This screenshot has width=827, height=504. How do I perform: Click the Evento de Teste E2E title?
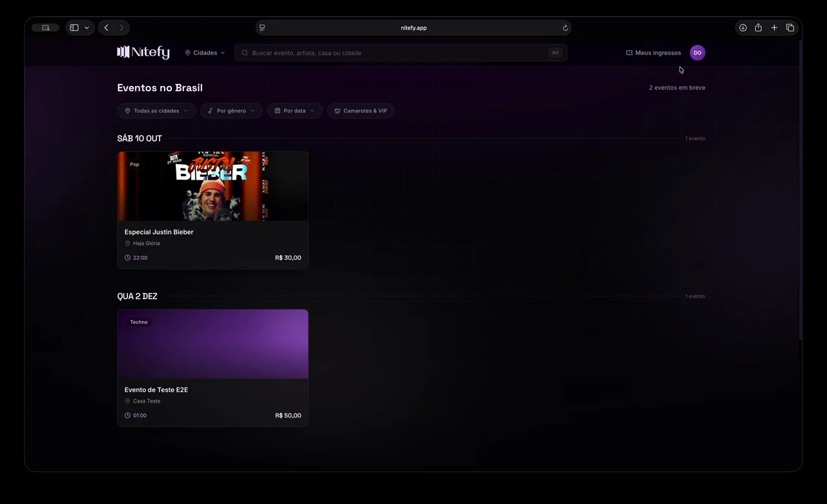tap(156, 390)
